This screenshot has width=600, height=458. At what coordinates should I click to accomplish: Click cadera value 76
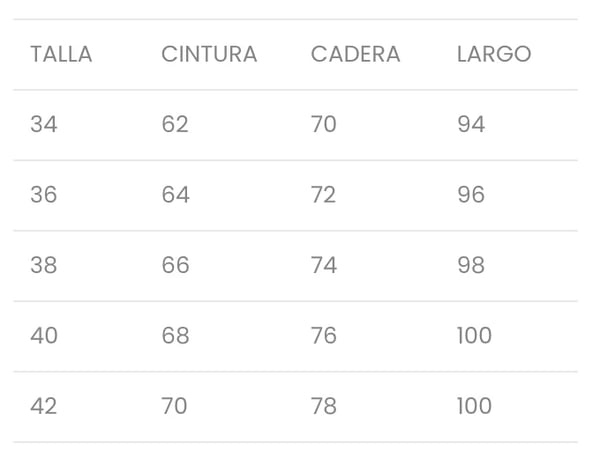tap(324, 336)
